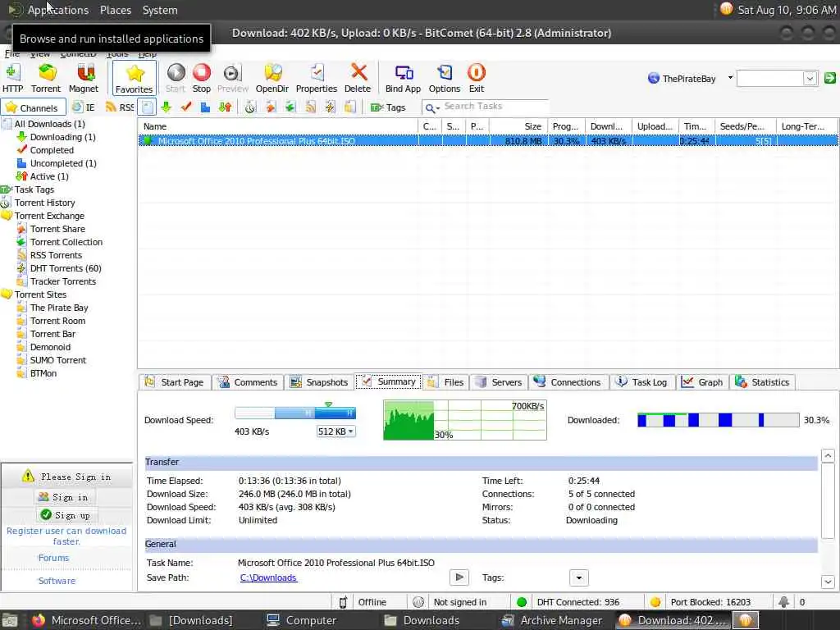Open task Properties from toolbar

click(x=317, y=78)
